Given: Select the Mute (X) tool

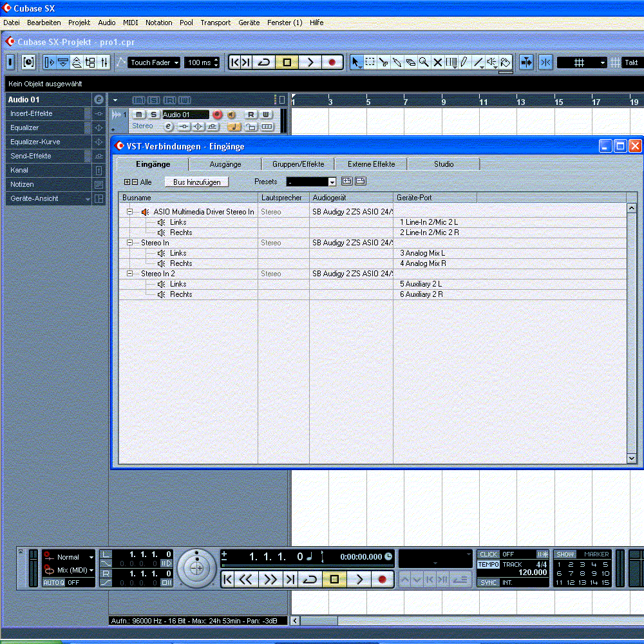Looking at the screenshot, I should click(438, 62).
